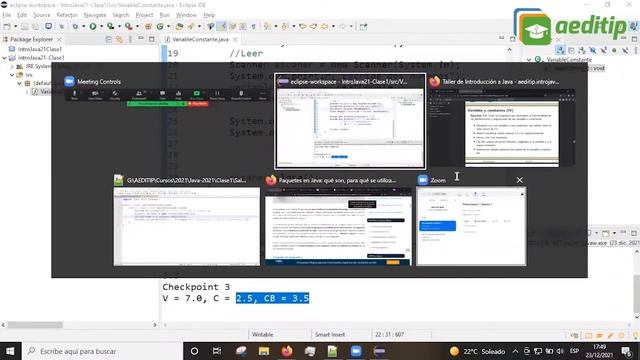
Task: Click the Back navigation yellow arrow icon
Action: (324, 27)
